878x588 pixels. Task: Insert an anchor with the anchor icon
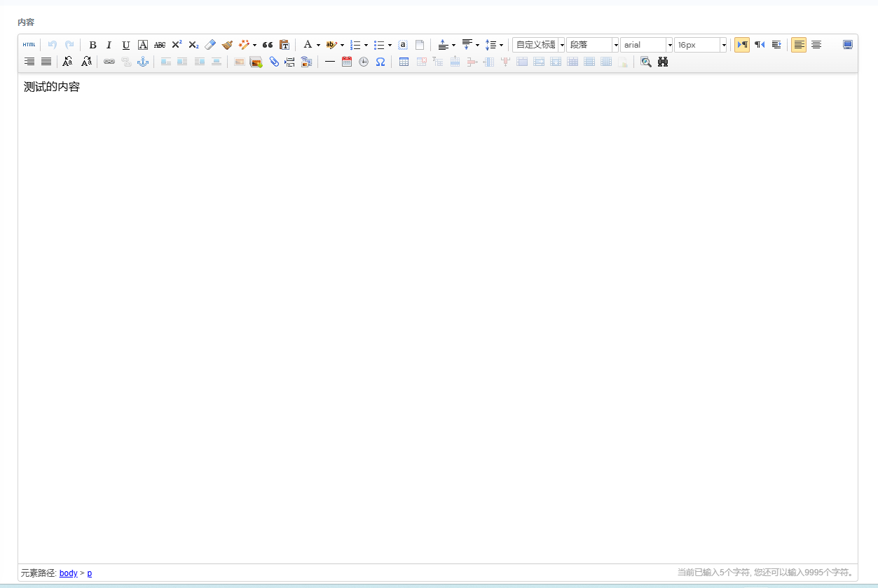click(x=143, y=62)
